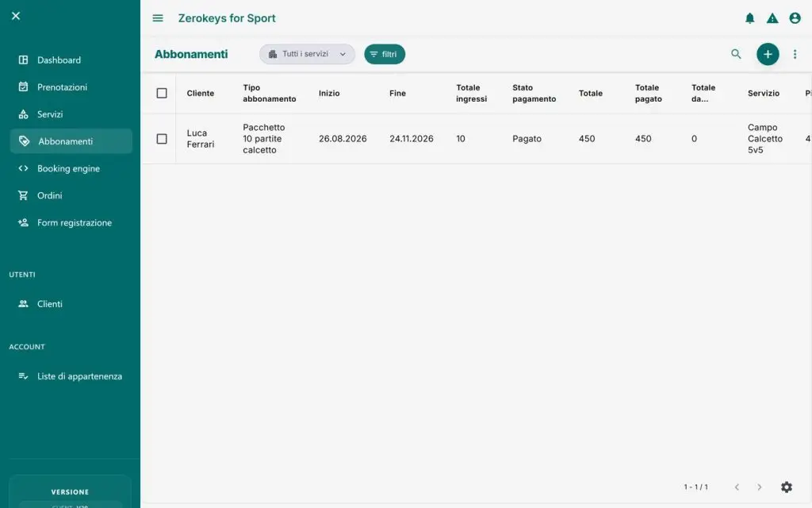The width and height of the screenshot is (812, 508).
Task: Open the Servizi section
Action: (x=71, y=114)
